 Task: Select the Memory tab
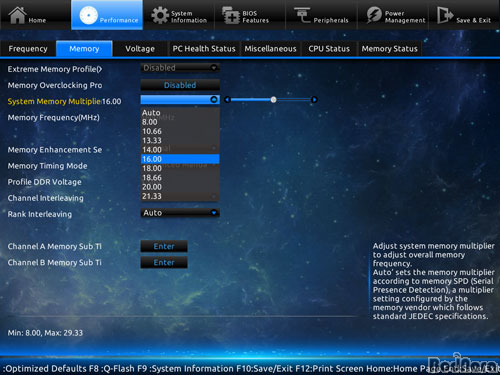coord(84,49)
